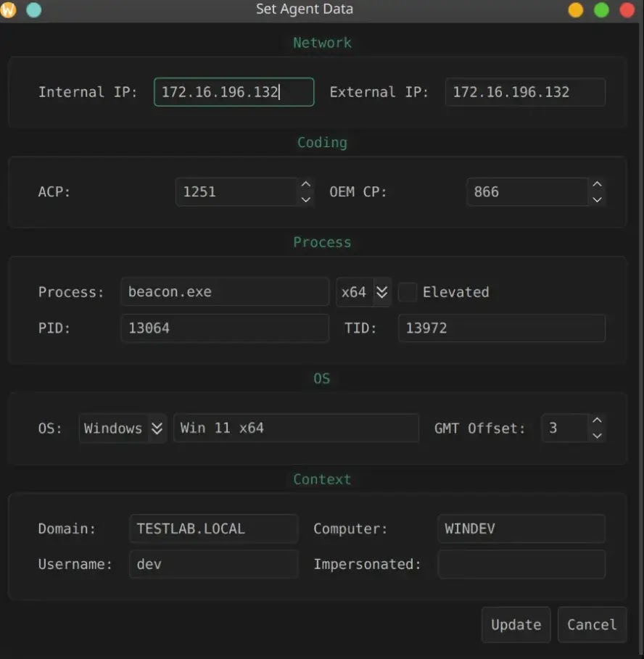The height and width of the screenshot is (659, 644).
Task: Click the Process name field beacon.exe
Action: click(224, 292)
